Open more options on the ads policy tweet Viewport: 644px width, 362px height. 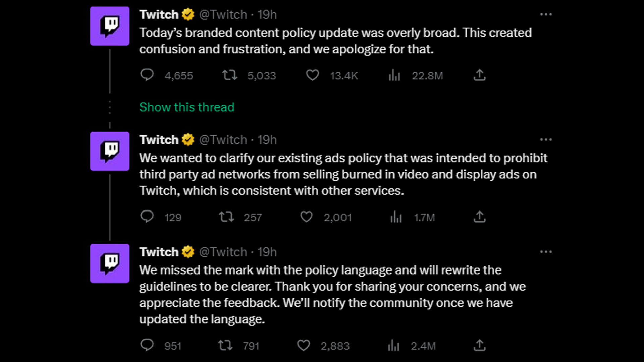click(546, 140)
